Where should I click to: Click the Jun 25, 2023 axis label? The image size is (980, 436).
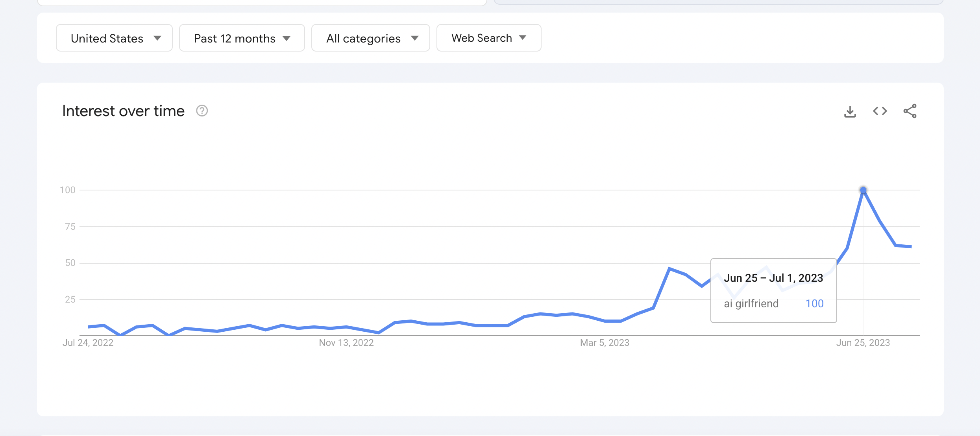click(x=863, y=343)
